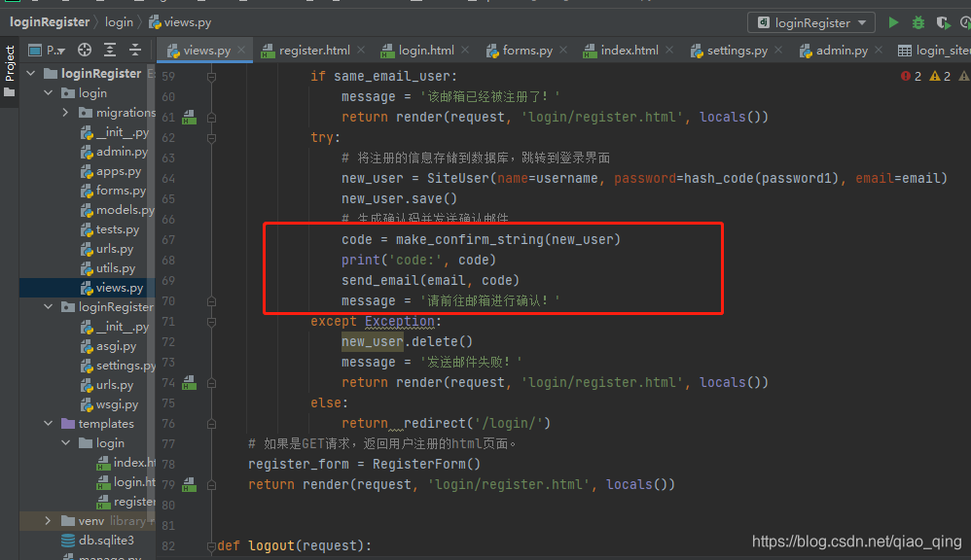Start debugging with the bug icon

pos(918,23)
